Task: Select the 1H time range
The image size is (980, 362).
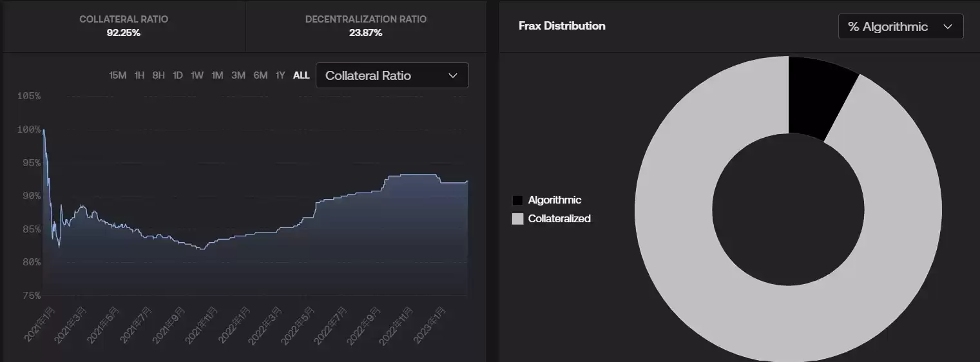Action: tap(139, 75)
